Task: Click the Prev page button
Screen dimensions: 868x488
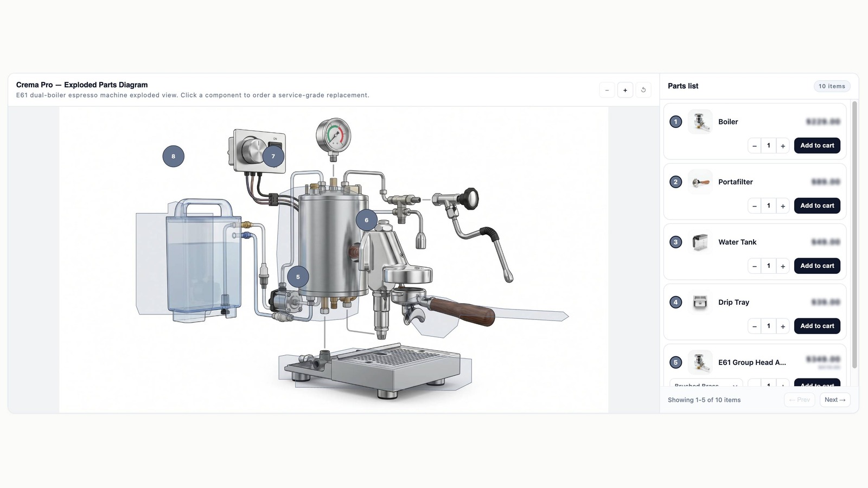Action: click(799, 400)
